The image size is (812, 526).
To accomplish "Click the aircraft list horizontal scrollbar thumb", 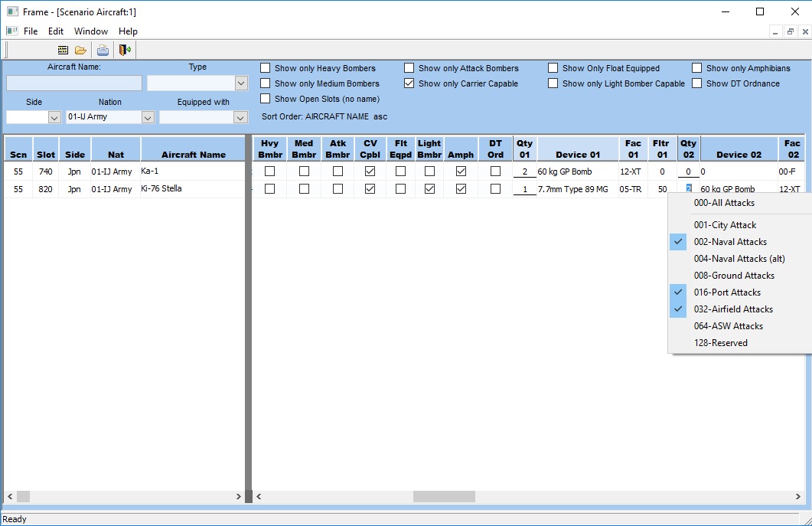I will click(23, 496).
